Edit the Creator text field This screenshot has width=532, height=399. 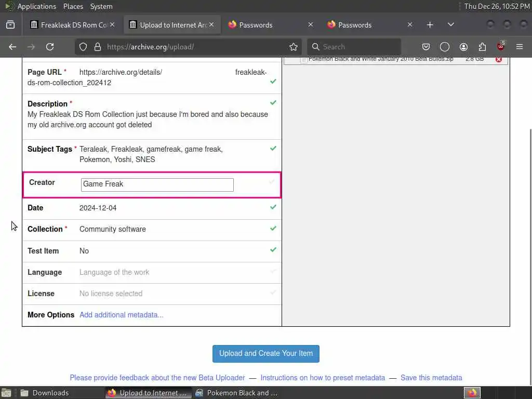[157, 185]
